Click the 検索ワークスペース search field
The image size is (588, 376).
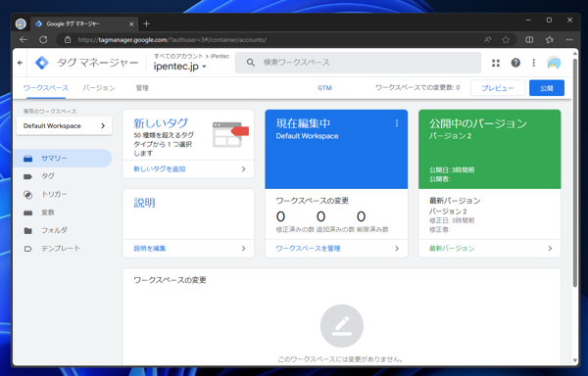358,63
